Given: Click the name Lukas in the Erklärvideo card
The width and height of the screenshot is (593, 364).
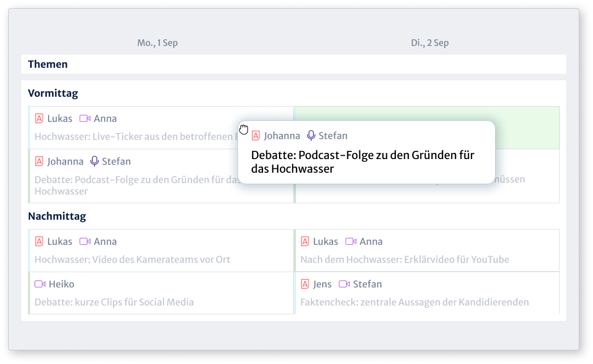Looking at the screenshot, I should 325,241.
